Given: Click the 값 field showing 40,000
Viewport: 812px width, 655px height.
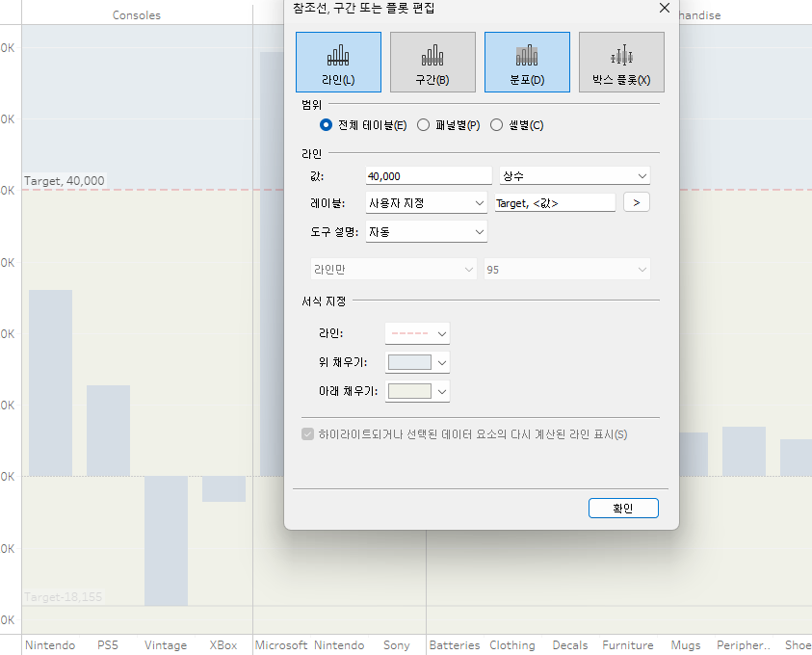Looking at the screenshot, I should (429, 176).
